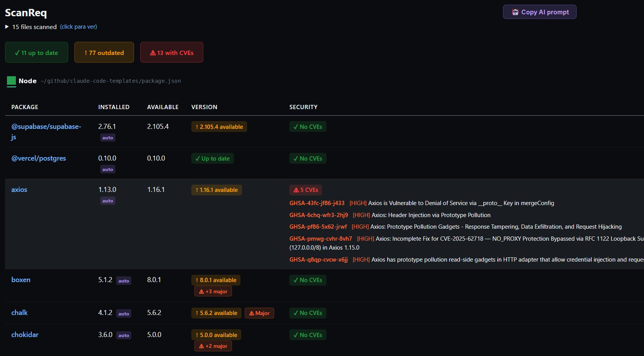This screenshot has width=644, height=356.
Task: Open advisory GHSA-6chq-wfr3-2hj9
Action: [319, 215]
